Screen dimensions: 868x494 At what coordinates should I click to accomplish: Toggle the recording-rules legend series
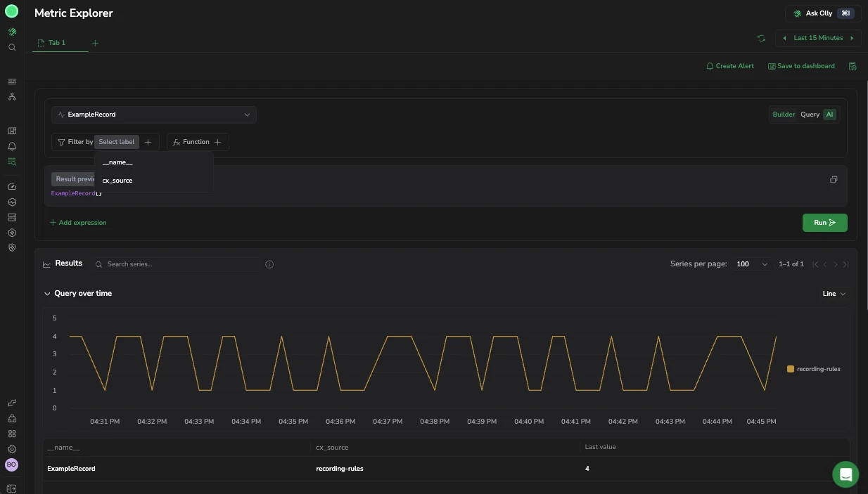click(814, 369)
